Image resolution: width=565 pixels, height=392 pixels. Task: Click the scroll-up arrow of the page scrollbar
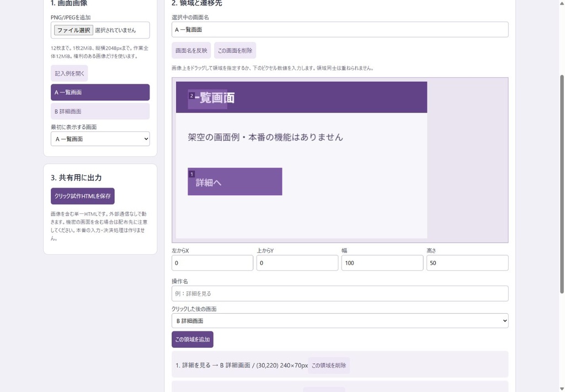[x=562, y=3]
